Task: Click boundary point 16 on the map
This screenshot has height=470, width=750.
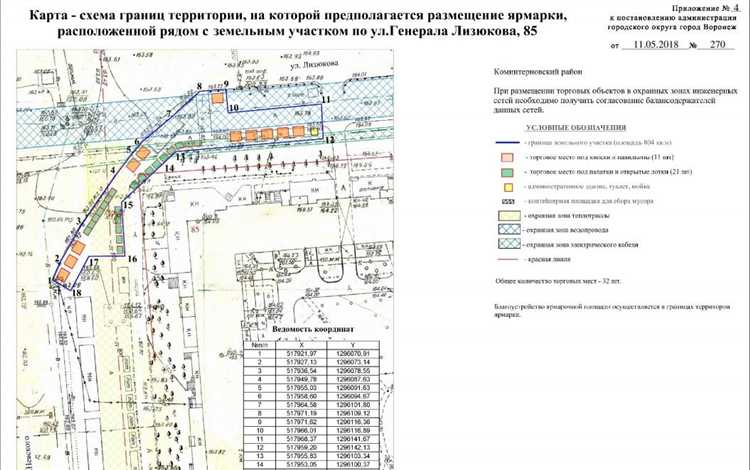Action: (132, 258)
